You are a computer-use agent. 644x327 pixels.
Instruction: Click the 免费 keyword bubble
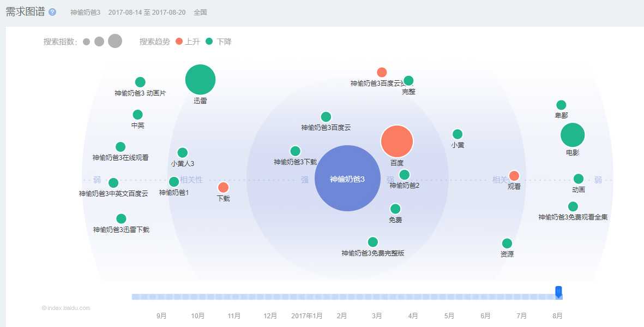coord(395,209)
